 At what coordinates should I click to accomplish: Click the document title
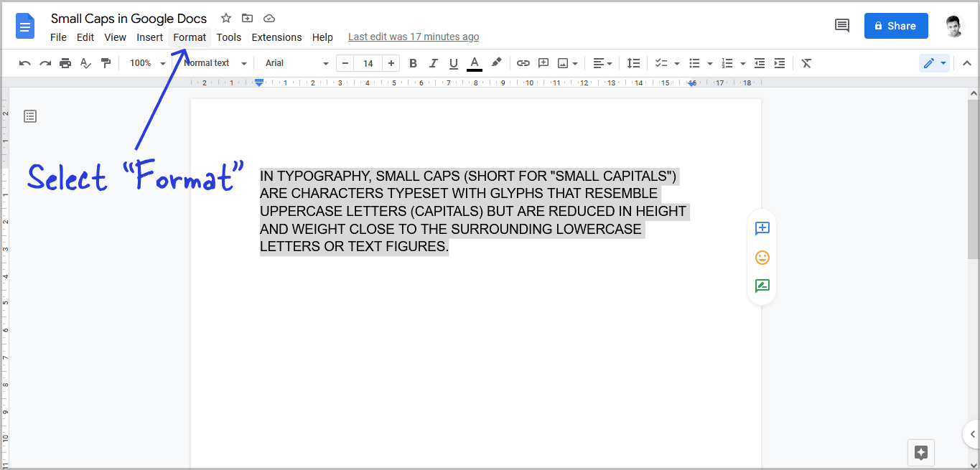click(129, 19)
